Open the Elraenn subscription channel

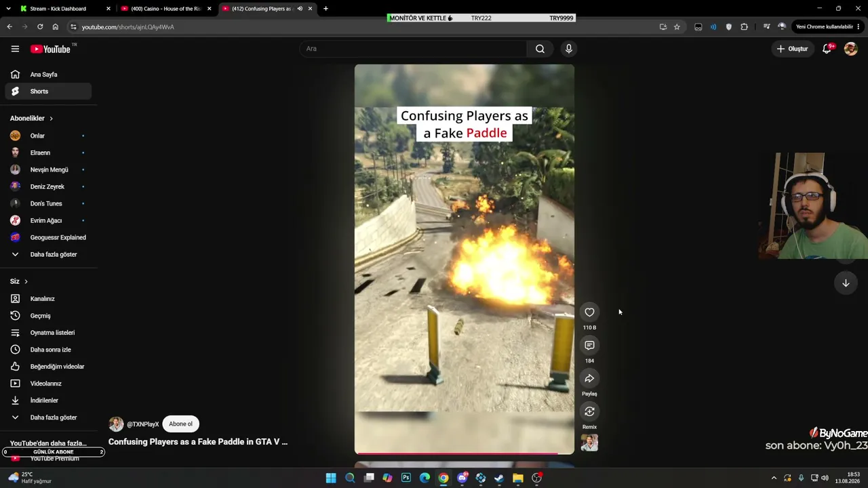click(47, 152)
